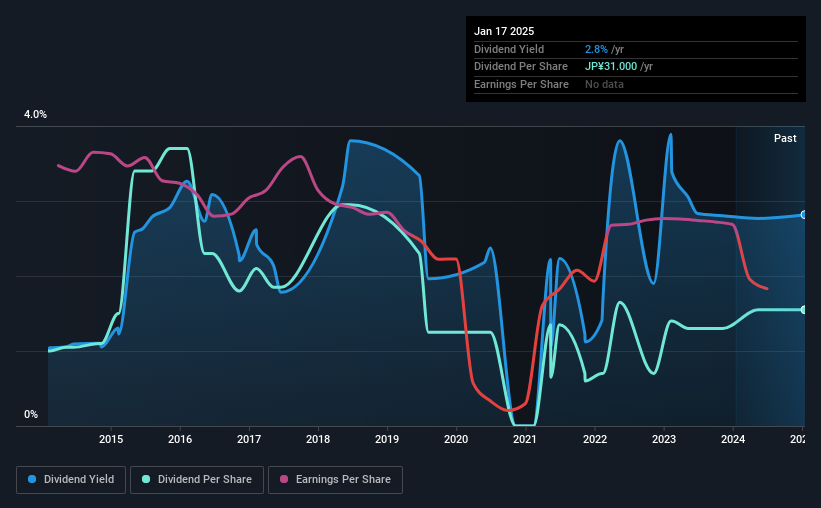
Task: Click the 4.0% y-axis label
Action: tap(35, 115)
